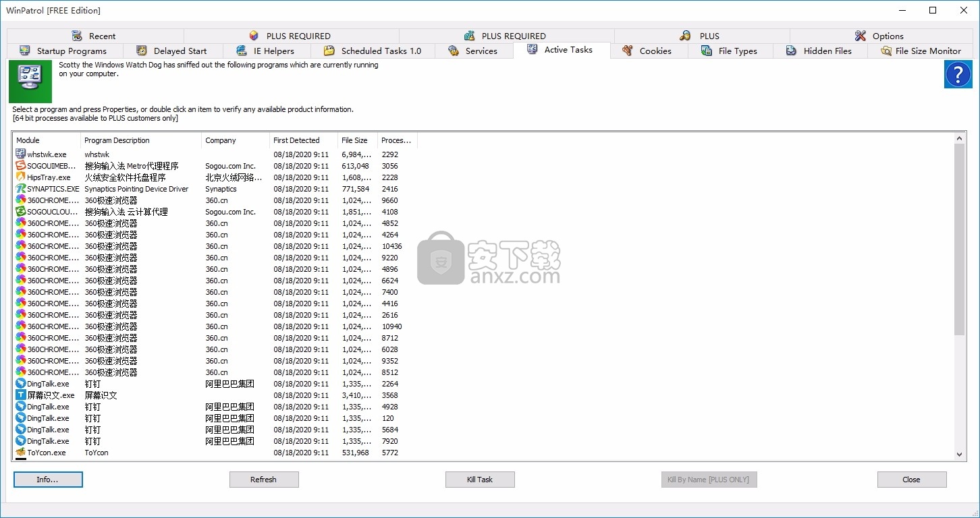Click the Services tab gear icon
Image resolution: width=980 pixels, height=518 pixels.
[x=454, y=51]
